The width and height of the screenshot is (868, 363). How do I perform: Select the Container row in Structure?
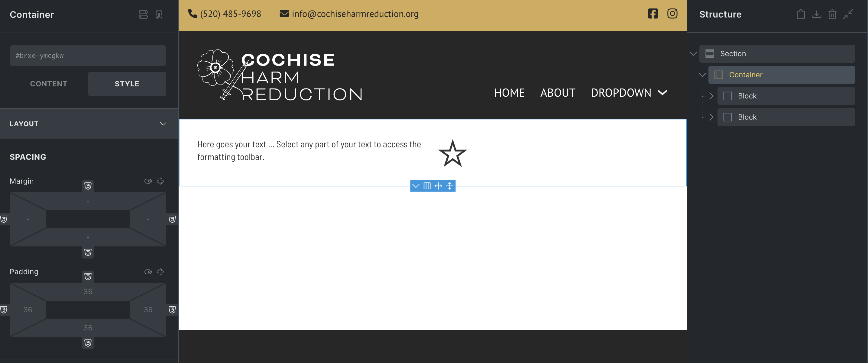pos(781,75)
